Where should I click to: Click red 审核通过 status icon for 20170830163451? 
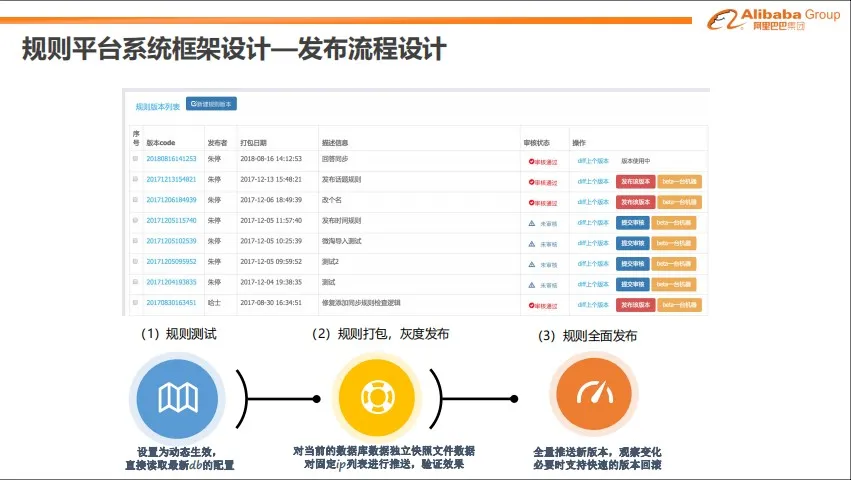(x=531, y=305)
